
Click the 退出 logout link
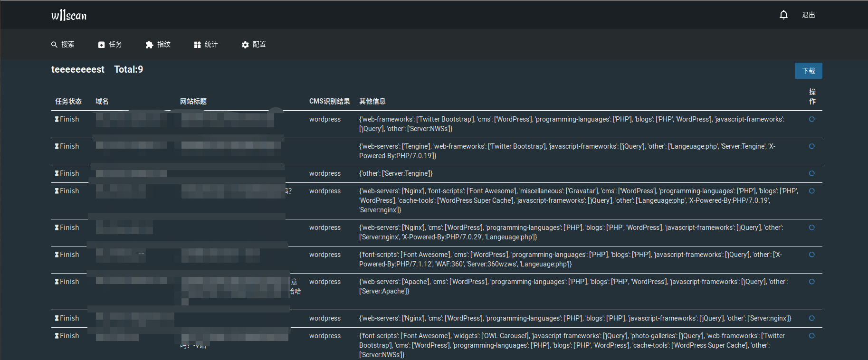click(x=809, y=15)
